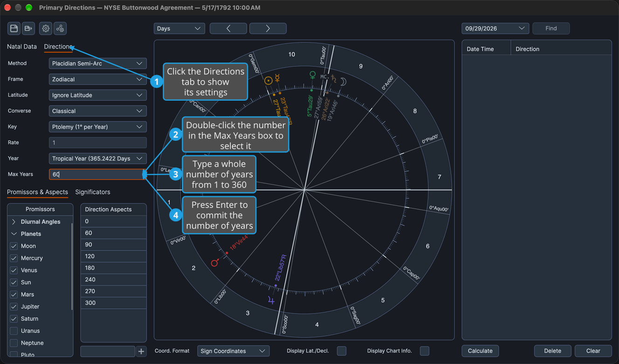Viewport: 619px width, 364px height.
Task: Open the Year dropdown (Tropical Year)
Action: pyautogui.click(x=98, y=158)
